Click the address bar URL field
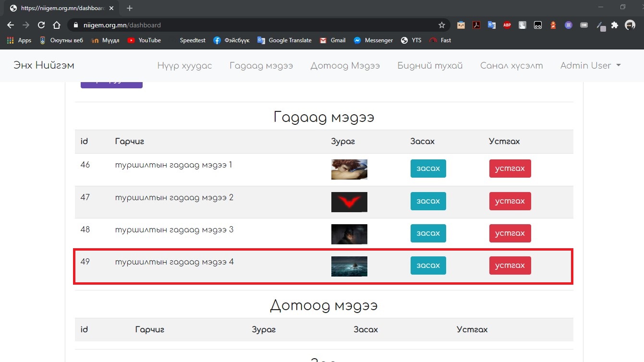 [255, 25]
